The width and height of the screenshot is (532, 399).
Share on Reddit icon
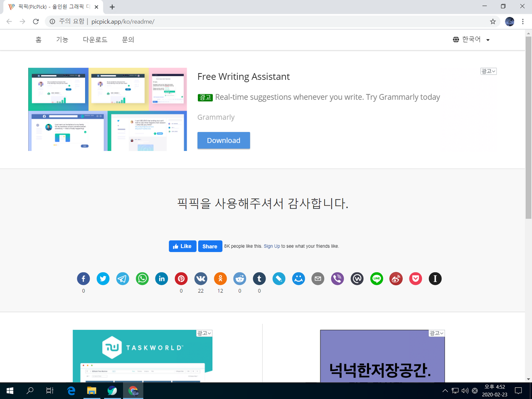(x=240, y=278)
